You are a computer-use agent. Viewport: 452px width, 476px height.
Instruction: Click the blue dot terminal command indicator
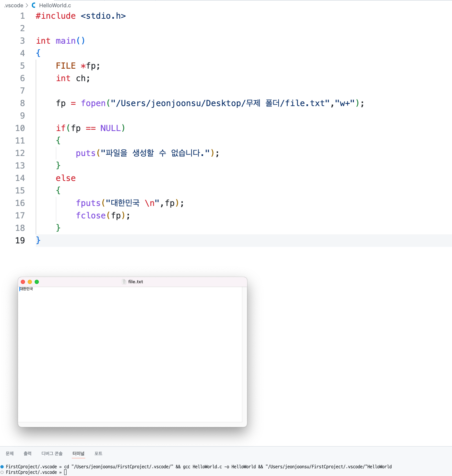pyautogui.click(x=2, y=467)
